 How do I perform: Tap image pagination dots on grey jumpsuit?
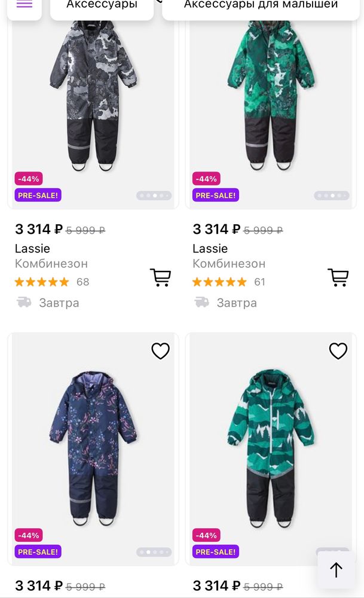point(154,195)
